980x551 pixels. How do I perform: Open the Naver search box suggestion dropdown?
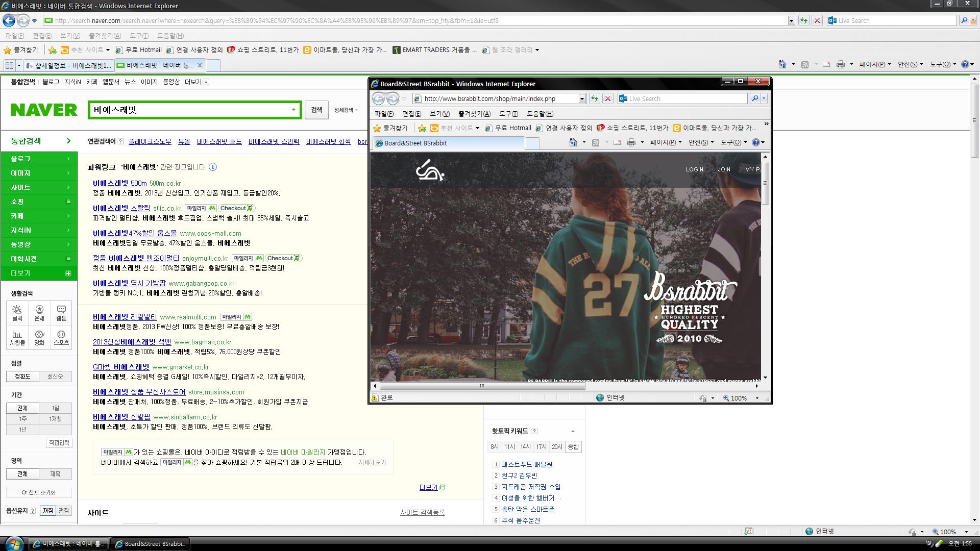(x=293, y=110)
